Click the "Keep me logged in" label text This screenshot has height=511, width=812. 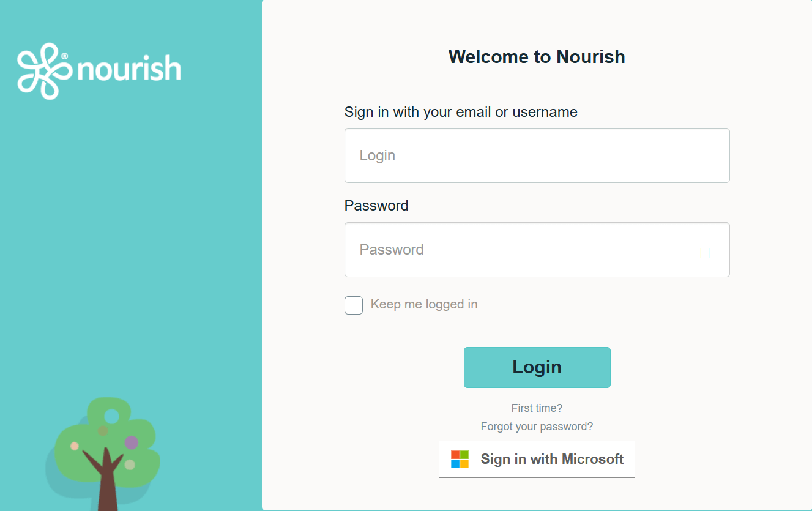click(x=424, y=304)
